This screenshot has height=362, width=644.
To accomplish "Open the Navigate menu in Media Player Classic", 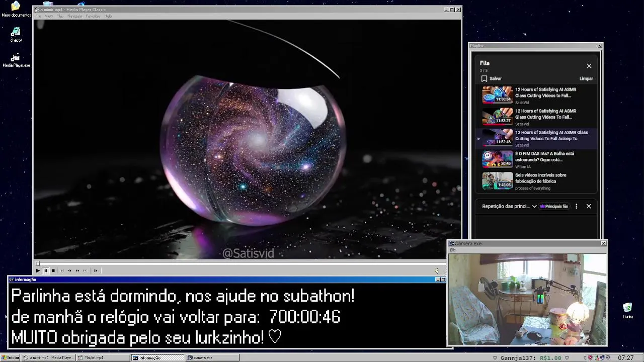I will [x=74, y=16].
